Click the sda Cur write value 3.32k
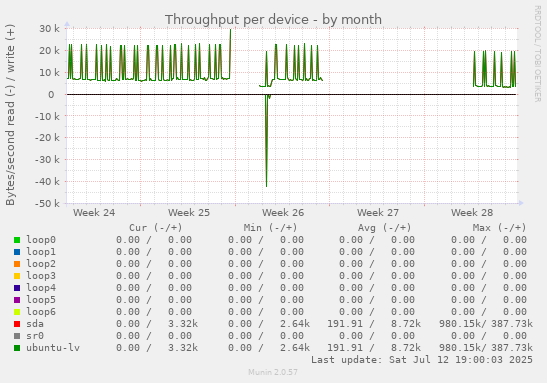 pos(183,324)
